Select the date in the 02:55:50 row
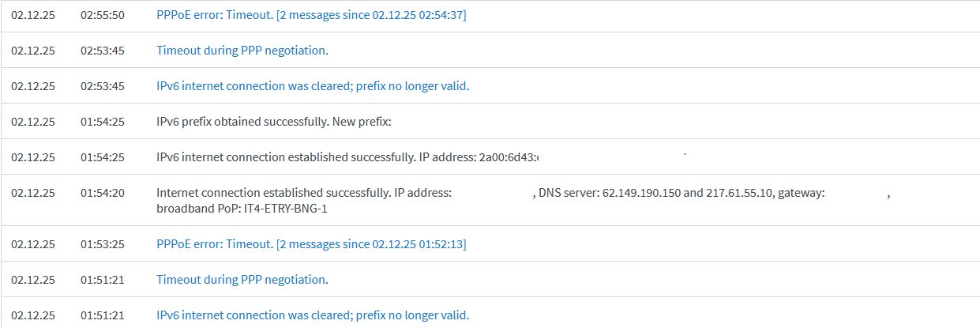The width and height of the screenshot is (980, 328). [x=33, y=15]
